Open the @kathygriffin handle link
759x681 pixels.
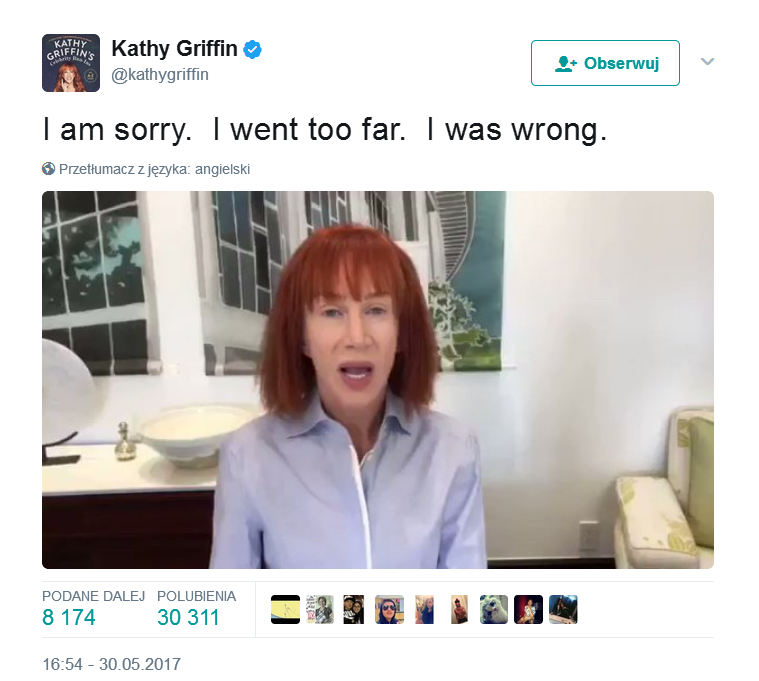point(160,75)
